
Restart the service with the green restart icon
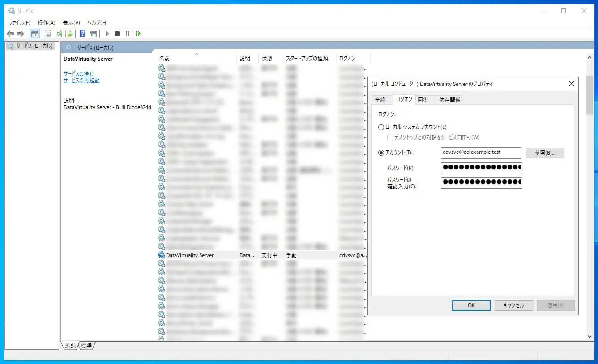(x=138, y=34)
